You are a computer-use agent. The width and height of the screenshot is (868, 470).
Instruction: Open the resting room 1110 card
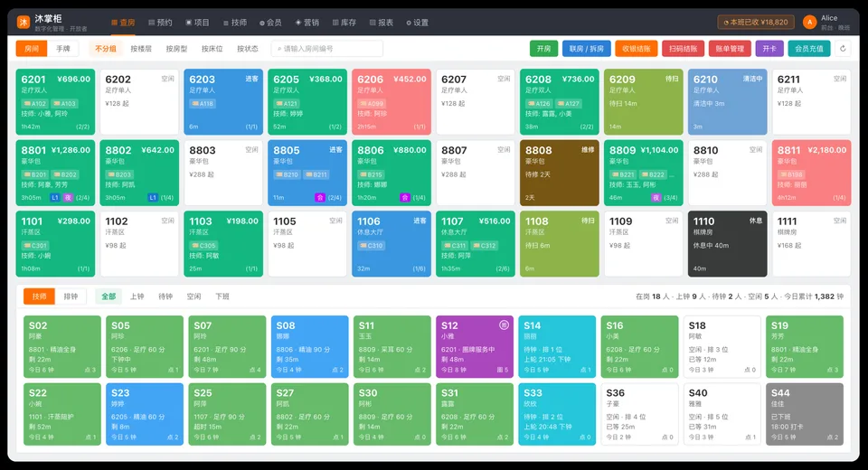coord(727,243)
